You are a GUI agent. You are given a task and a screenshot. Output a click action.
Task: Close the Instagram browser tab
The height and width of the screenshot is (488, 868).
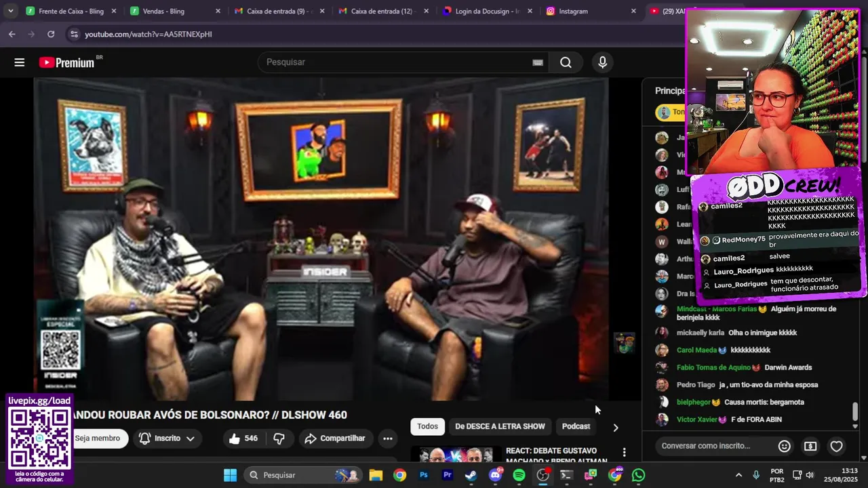[633, 11]
